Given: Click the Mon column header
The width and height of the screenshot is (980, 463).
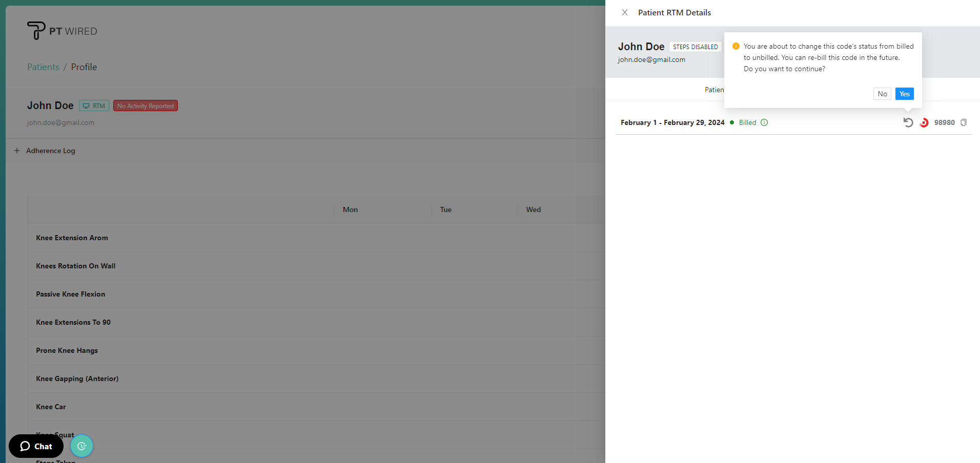Looking at the screenshot, I should tap(350, 209).
